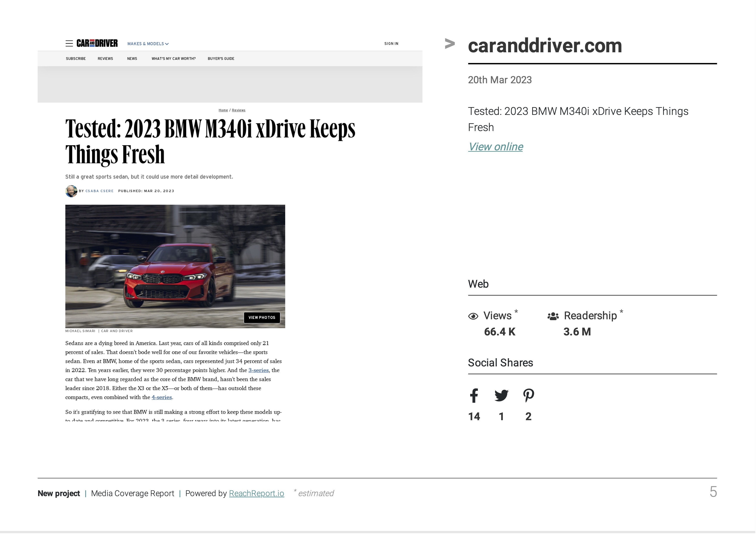Click the 66.4 K views value
This screenshot has height=534, width=756.
499,332
